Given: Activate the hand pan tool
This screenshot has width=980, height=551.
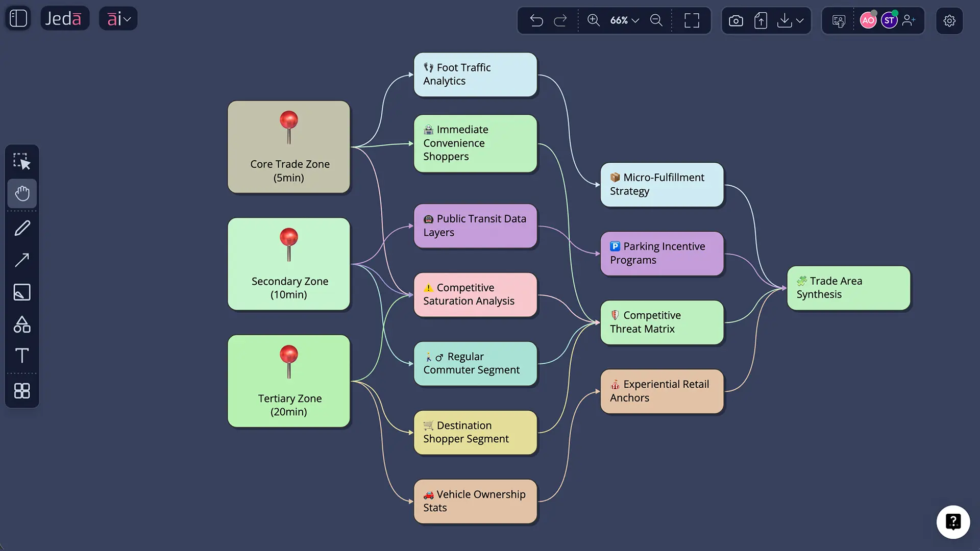Looking at the screenshot, I should (22, 194).
